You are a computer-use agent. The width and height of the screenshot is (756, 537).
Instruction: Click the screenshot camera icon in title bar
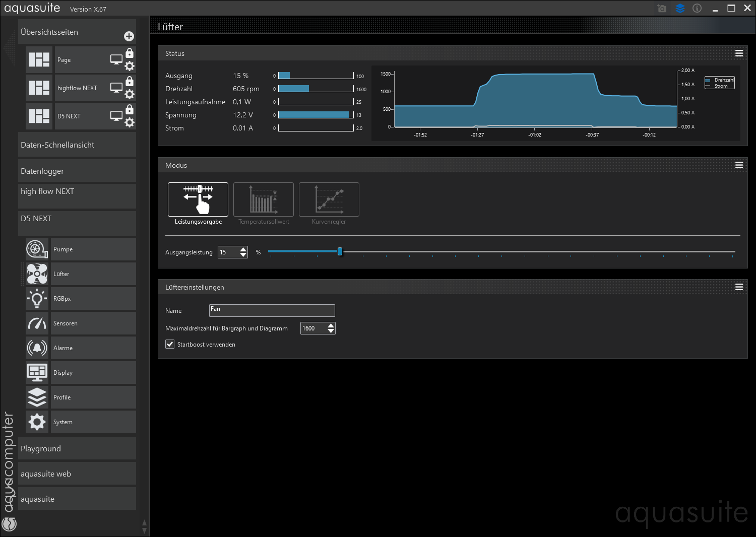coord(662,9)
